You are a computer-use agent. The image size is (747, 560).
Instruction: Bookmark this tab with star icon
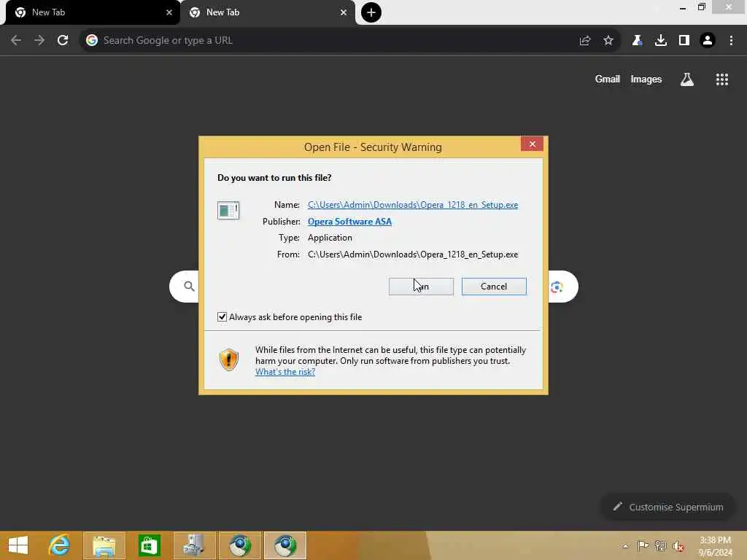point(608,41)
